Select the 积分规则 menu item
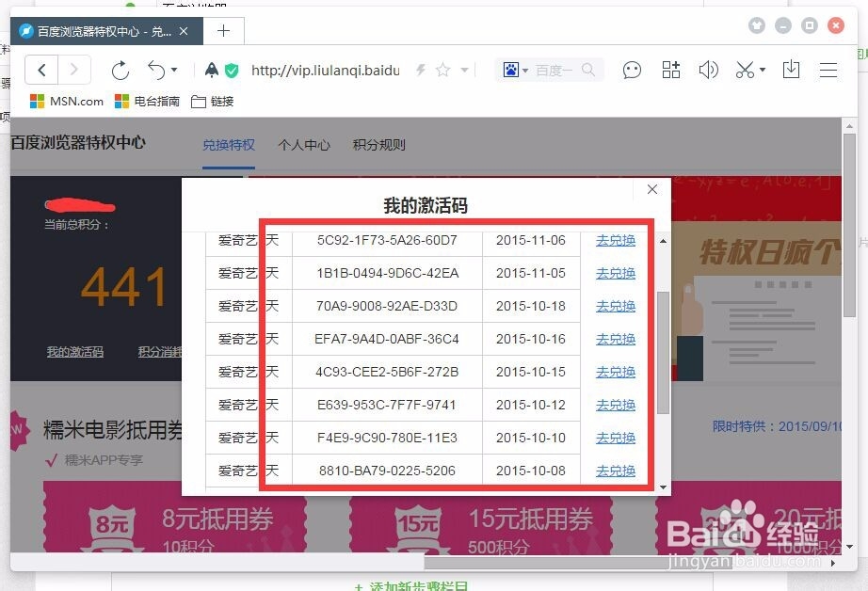 click(x=380, y=145)
